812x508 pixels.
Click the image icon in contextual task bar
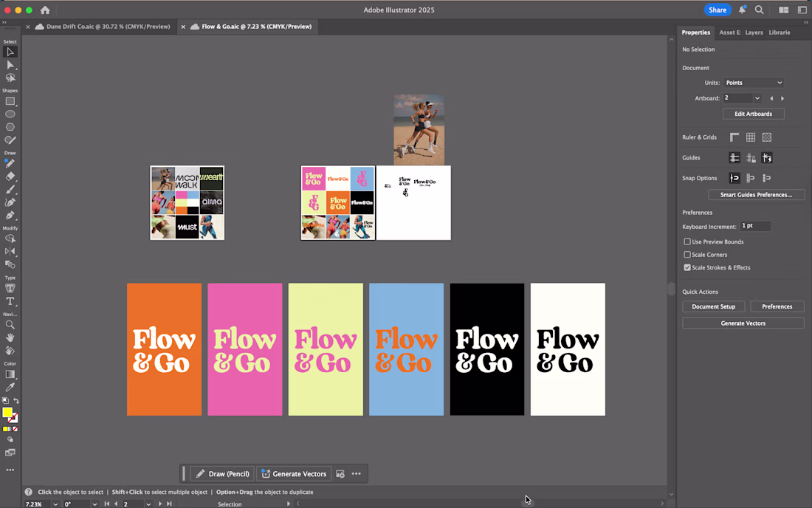(x=340, y=474)
